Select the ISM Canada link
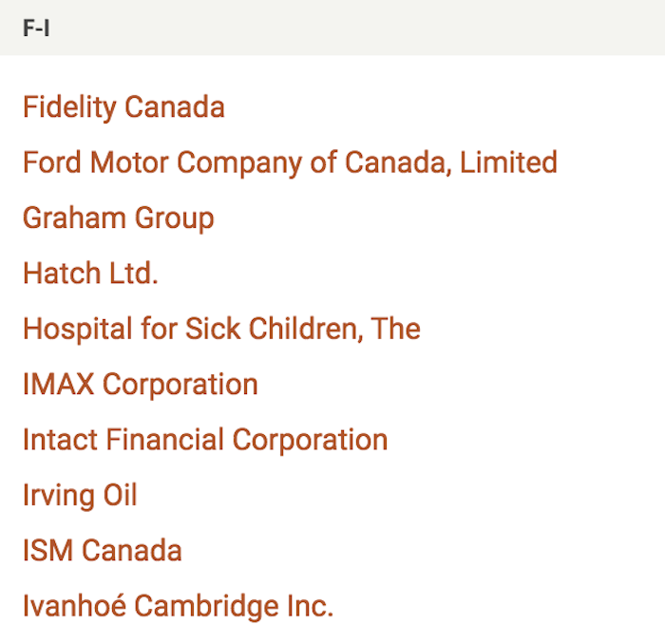665x644 pixels. coord(102,551)
